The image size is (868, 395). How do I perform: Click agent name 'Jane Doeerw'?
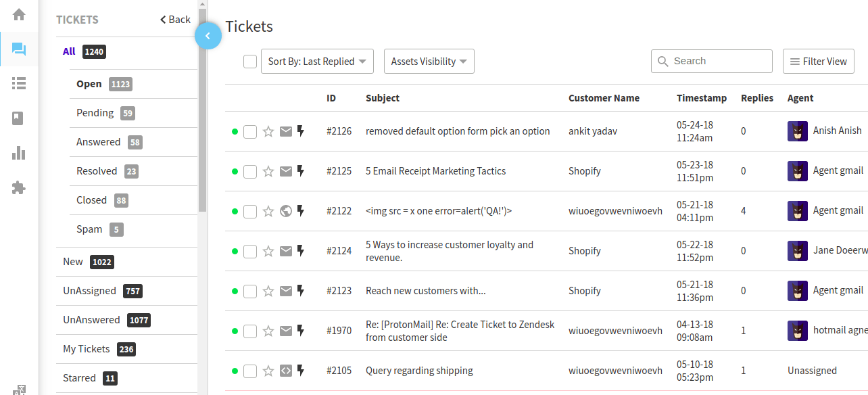[x=840, y=251]
